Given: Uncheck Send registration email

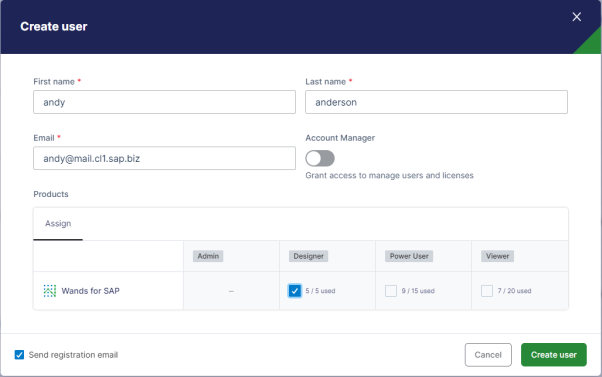Looking at the screenshot, I should coord(19,355).
